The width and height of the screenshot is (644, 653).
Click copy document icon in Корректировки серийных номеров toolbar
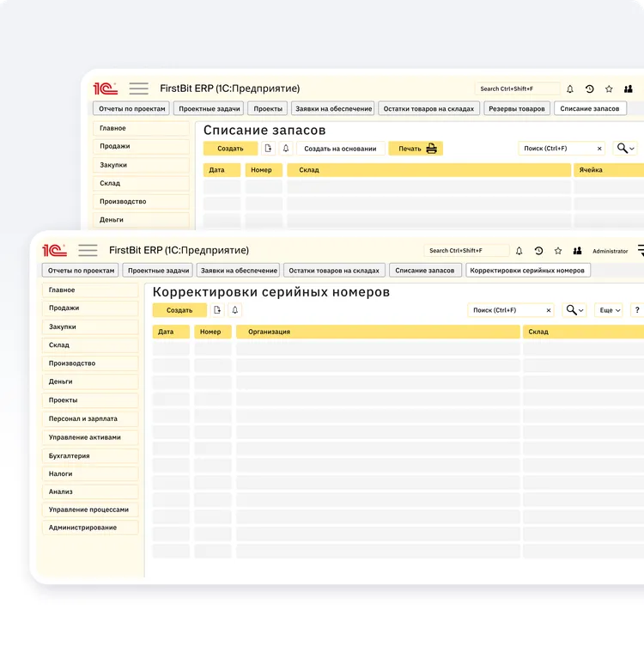point(218,310)
